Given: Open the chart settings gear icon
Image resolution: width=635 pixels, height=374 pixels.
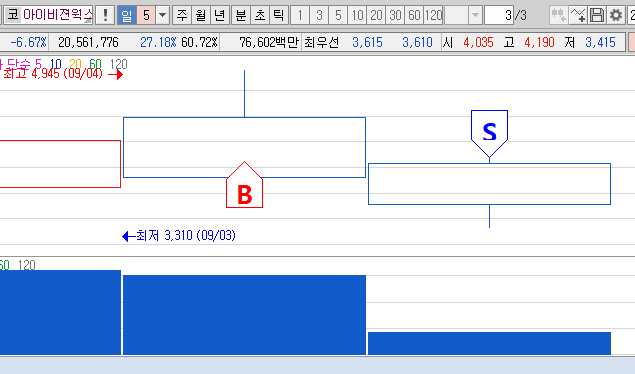Looking at the screenshot, I should click(x=616, y=15).
